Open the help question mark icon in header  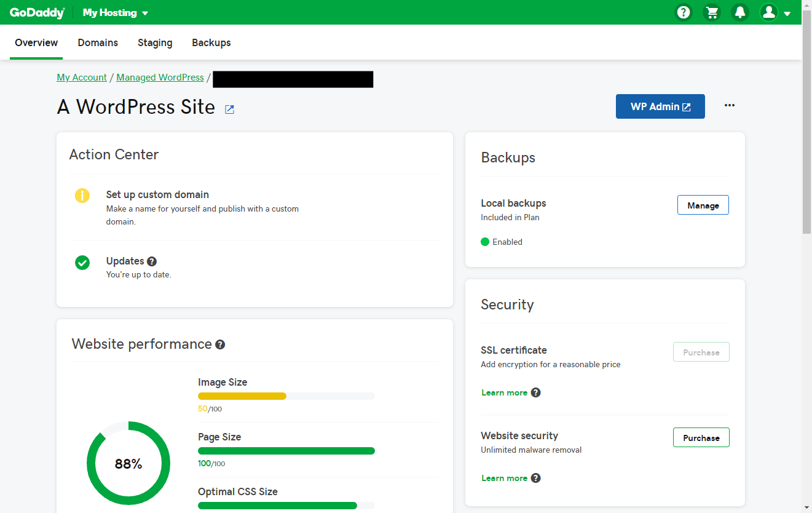click(x=683, y=12)
